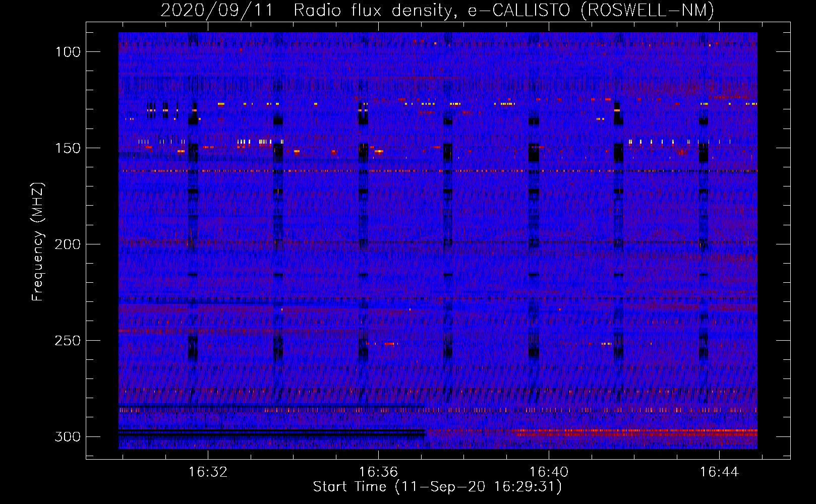Click the time tick label '16:36'
This screenshot has height=504, width=816.
coord(378,472)
